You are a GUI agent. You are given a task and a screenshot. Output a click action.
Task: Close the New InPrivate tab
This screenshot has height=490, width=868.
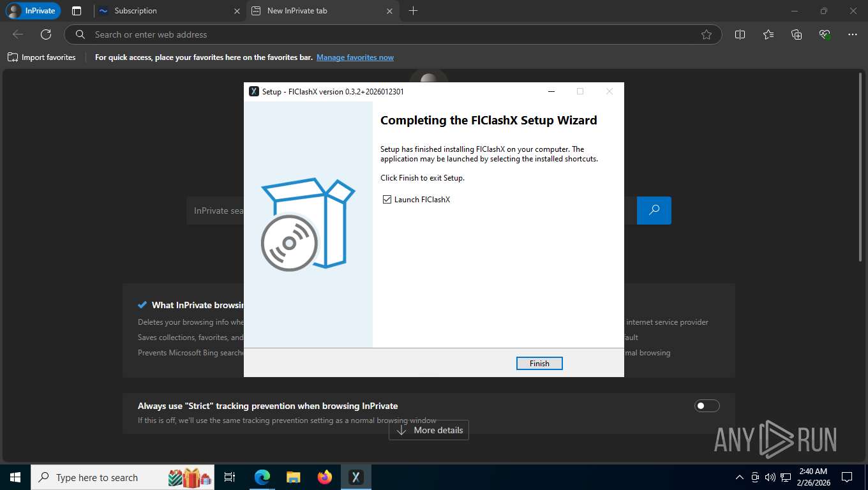point(389,11)
